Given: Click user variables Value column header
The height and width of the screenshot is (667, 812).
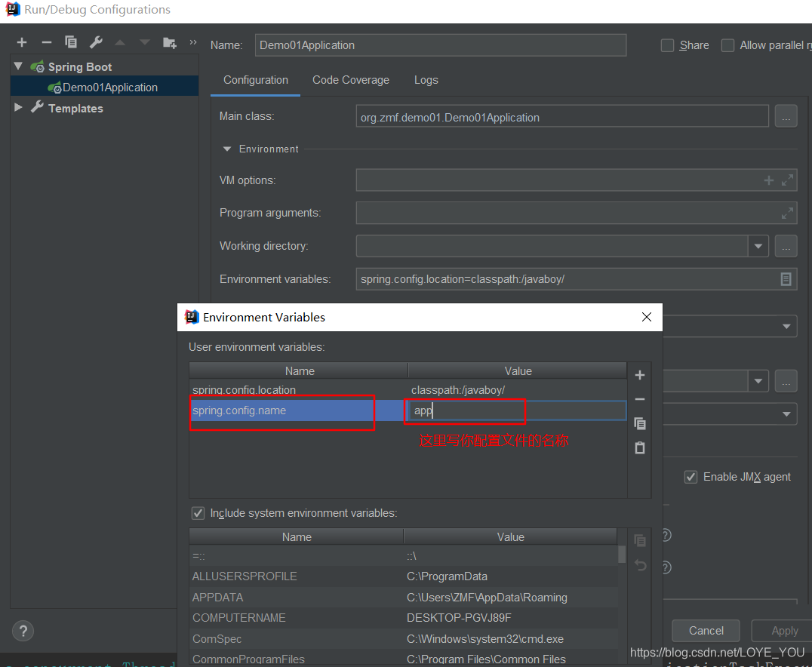Looking at the screenshot, I should (518, 370).
